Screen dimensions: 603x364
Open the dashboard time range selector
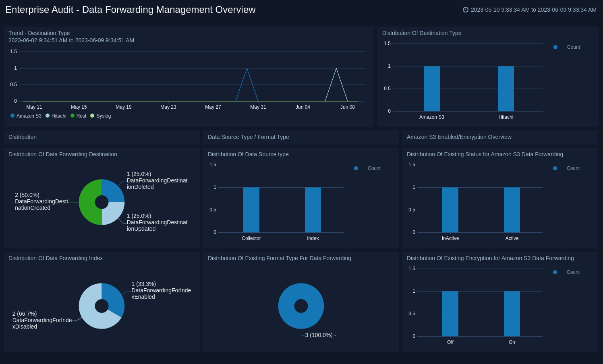533,10
